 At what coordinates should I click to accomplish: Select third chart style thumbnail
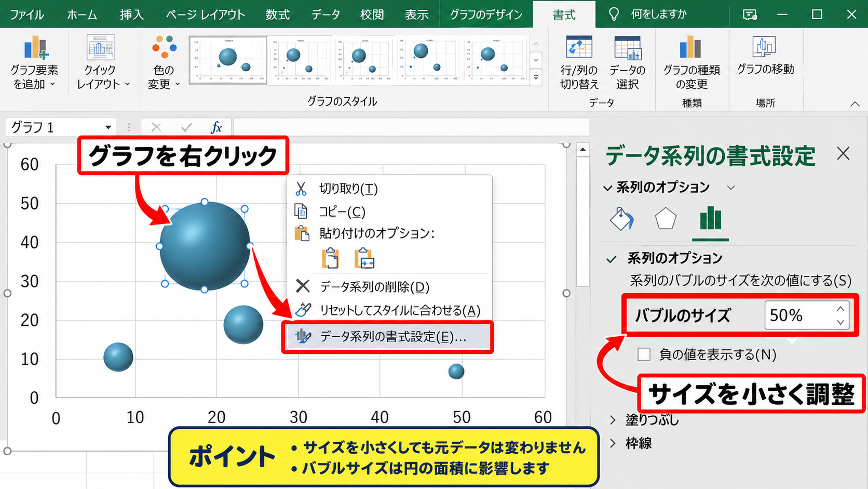tap(363, 60)
